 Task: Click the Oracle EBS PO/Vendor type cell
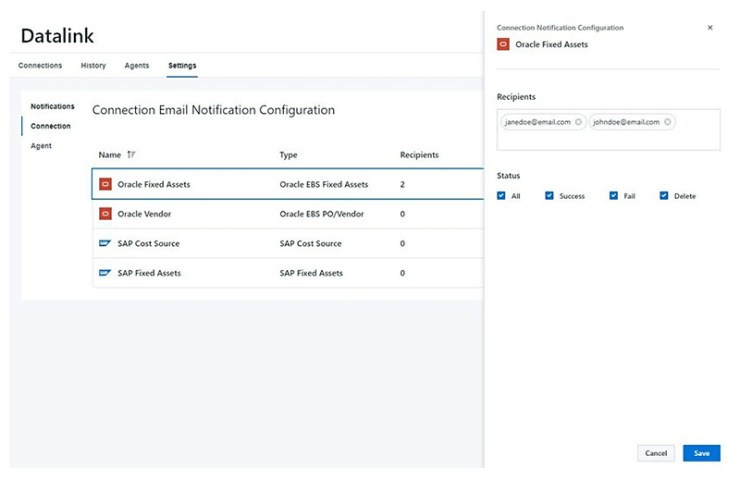pyautogui.click(x=322, y=214)
